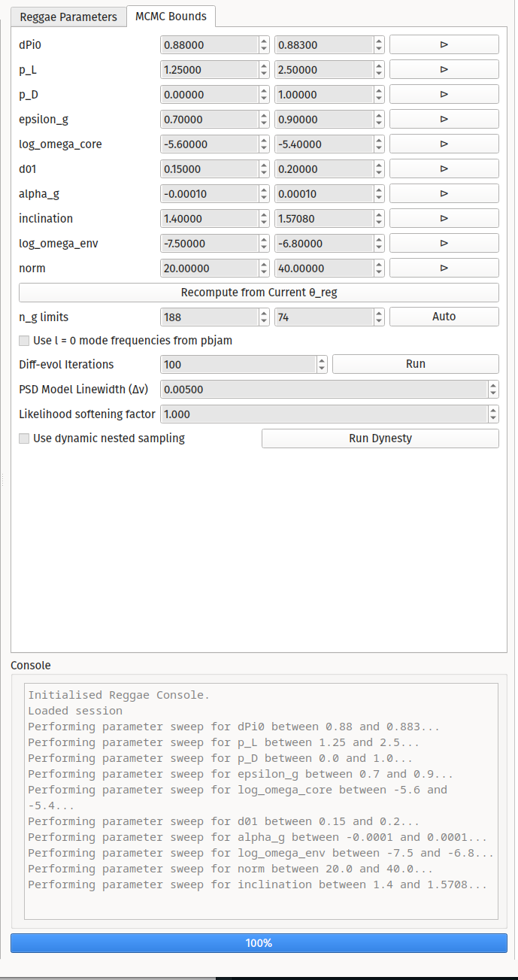Viewport: 518px width, 980px height.
Task: Click the play arrow button for d01
Action: coord(444,168)
